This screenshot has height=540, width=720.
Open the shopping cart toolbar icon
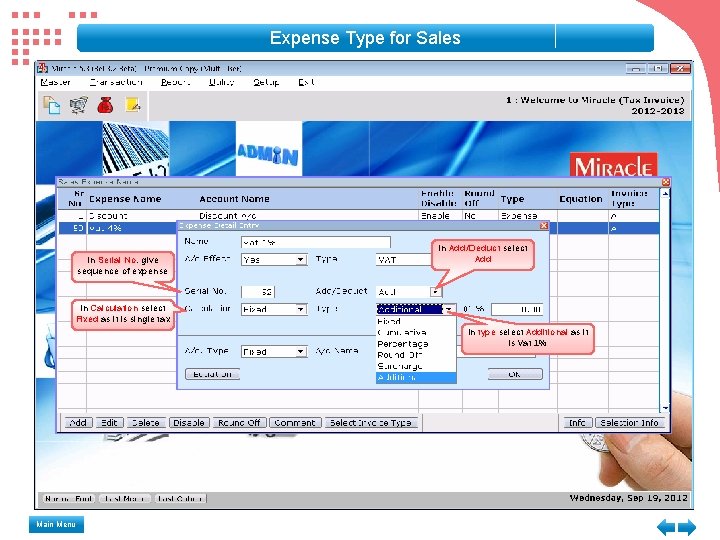[x=79, y=105]
